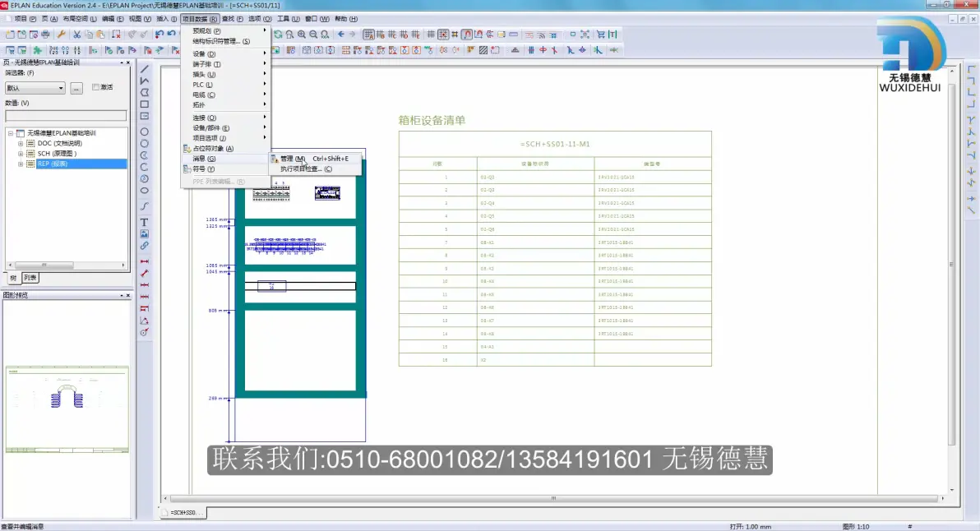Select the line drawing tool

pyautogui.click(x=145, y=69)
